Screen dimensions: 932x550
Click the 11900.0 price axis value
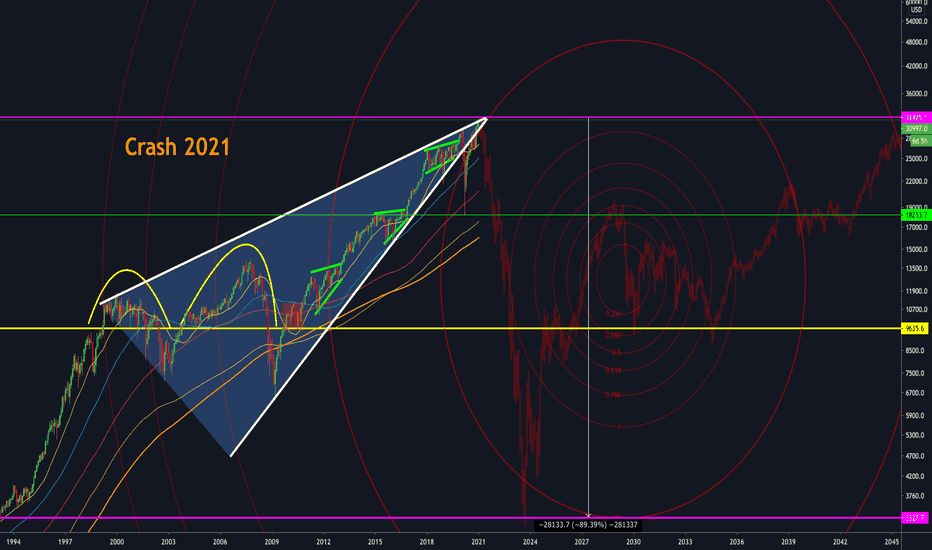[916, 291]
